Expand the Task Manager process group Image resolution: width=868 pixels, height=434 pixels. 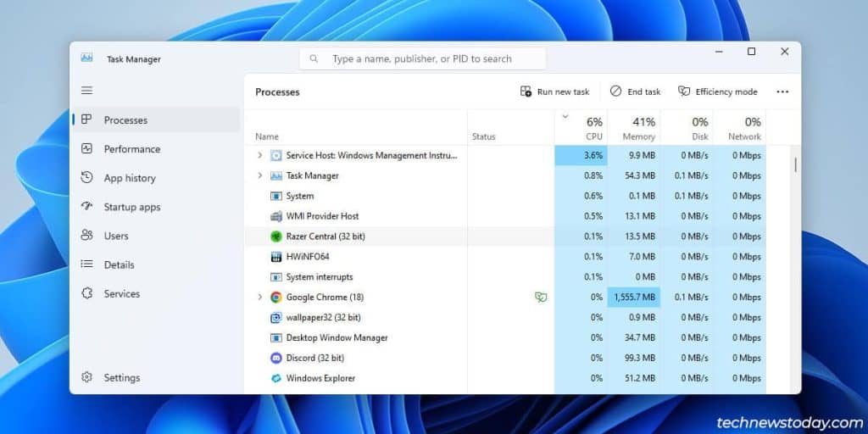(259, 175)
